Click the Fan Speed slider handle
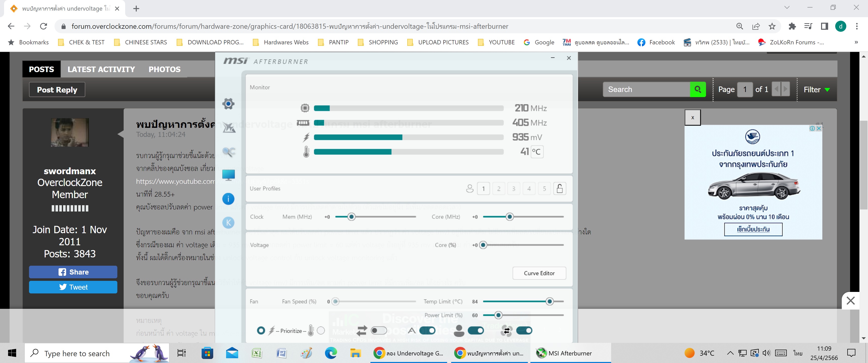The height and width of the screenshot is (363, 868). [335, 301]
